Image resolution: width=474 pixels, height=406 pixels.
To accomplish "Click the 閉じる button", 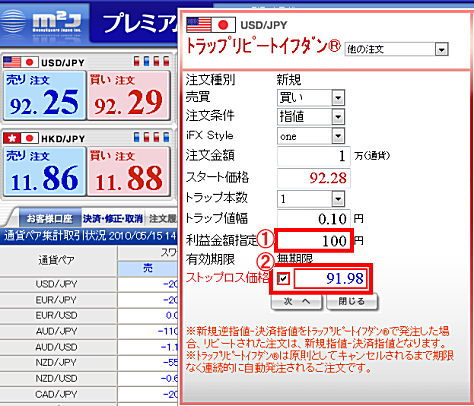I will click(352, 302).
